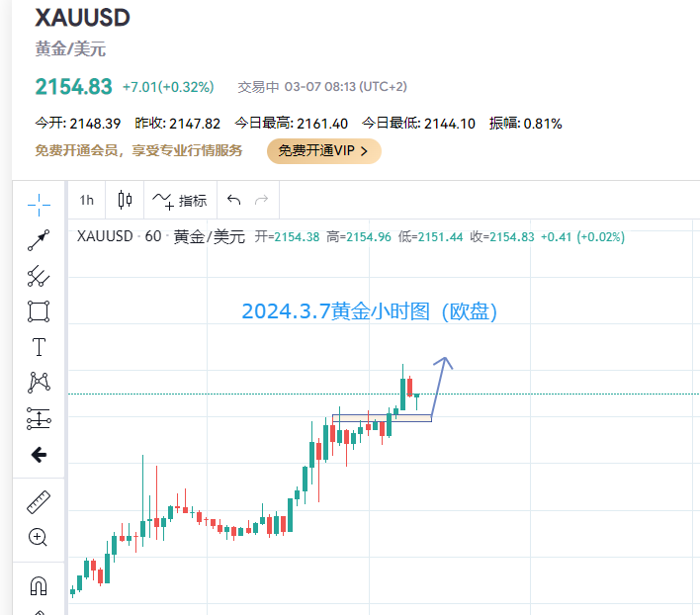Redo the chart action
Screen dimensions: 700x615
262,200
